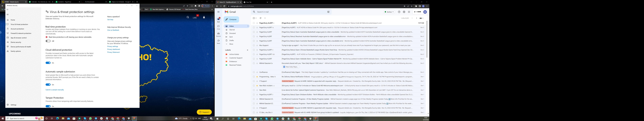Open Gmail support help icon
Image resolution: width=644 pixels, height=121 pixels.
point(399,12)
